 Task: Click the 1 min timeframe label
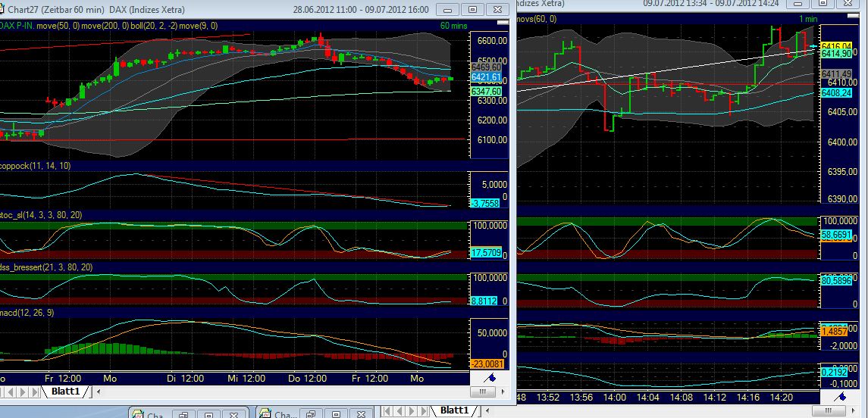tap(808, 19)
